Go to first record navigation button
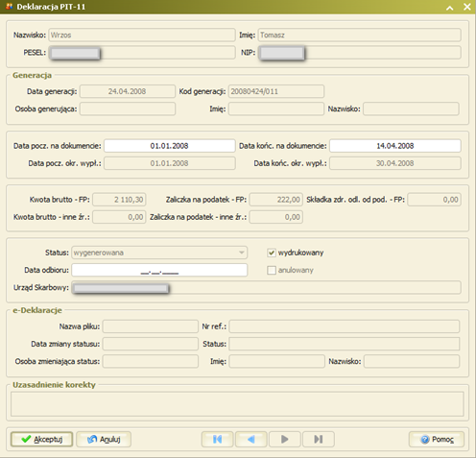 click(217, 439)
